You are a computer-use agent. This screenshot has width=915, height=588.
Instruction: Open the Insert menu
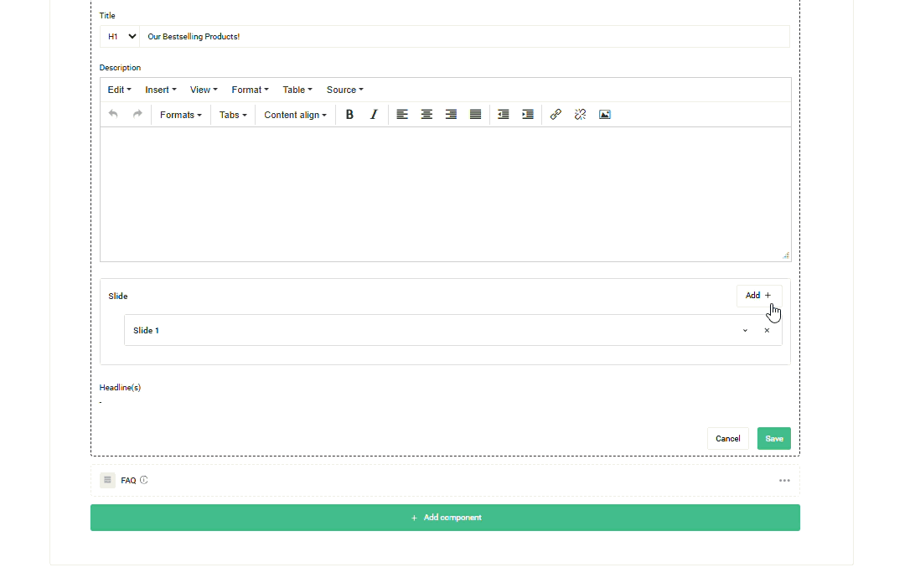160,90
